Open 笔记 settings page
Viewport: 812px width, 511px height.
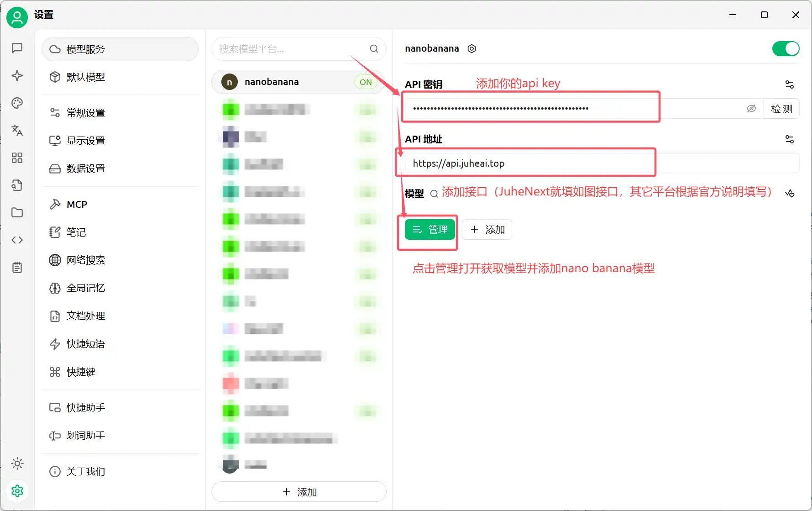pos(120,232)
